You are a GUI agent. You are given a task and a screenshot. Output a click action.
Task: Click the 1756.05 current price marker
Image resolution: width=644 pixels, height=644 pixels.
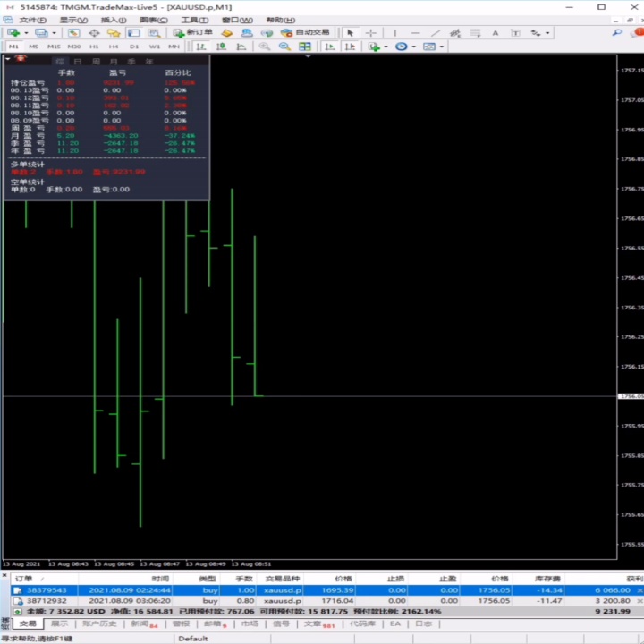[631, 396]
